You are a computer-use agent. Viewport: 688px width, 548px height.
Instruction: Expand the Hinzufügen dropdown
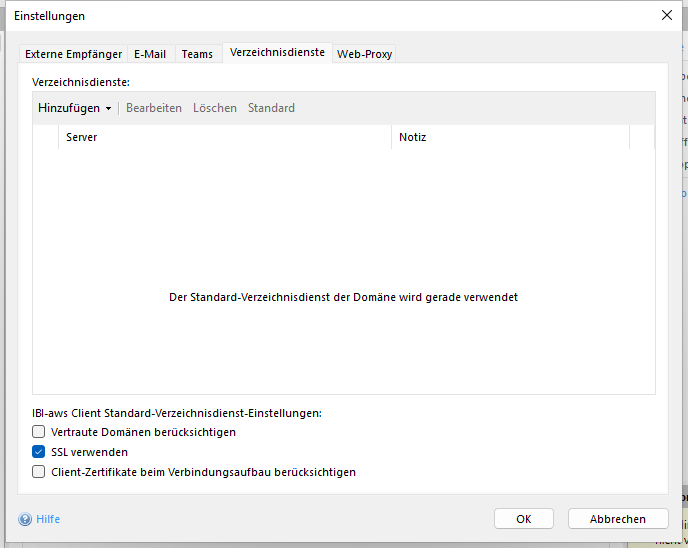coord(74,108)
